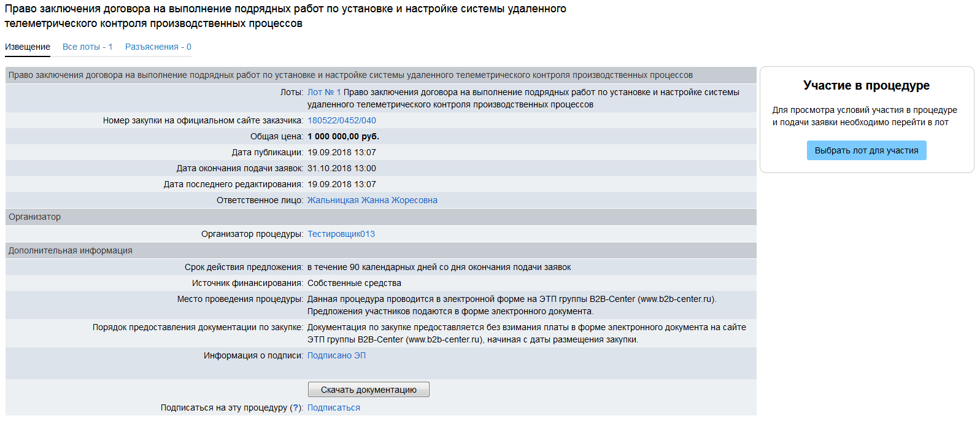Click the Участие в процедуре heading
Viewport: 980px width, 421px height.
tap(866, 85)
